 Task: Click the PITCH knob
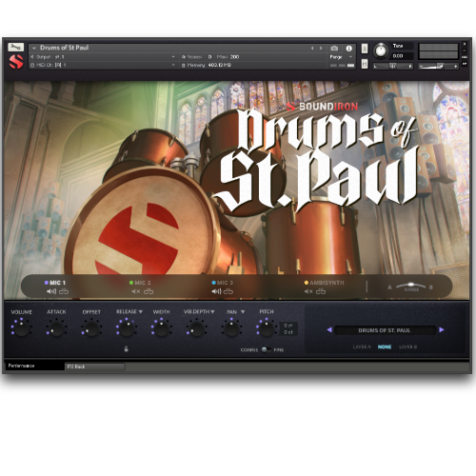(x=267, y=328)
